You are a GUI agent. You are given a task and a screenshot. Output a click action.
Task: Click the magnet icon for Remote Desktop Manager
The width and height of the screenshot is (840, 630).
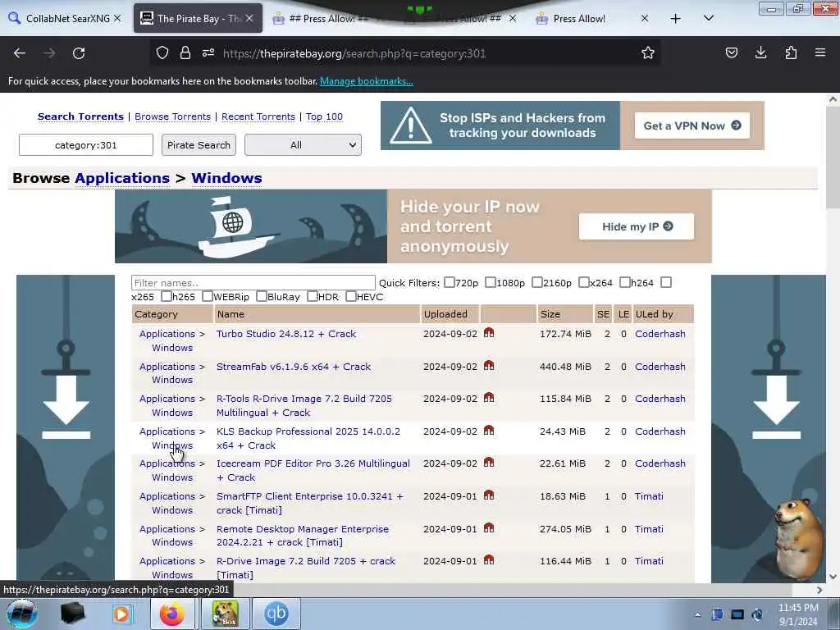(x=489, y=527)
